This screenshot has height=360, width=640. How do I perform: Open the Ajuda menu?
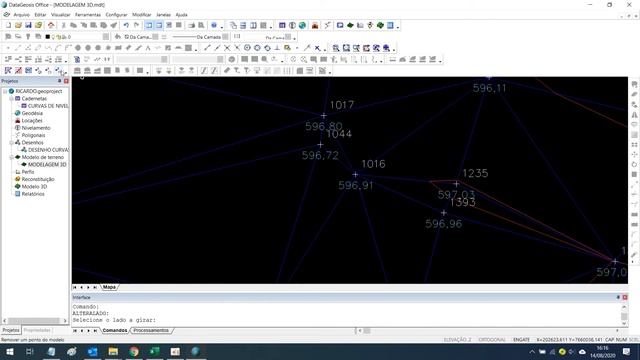(x=181, y=15)
